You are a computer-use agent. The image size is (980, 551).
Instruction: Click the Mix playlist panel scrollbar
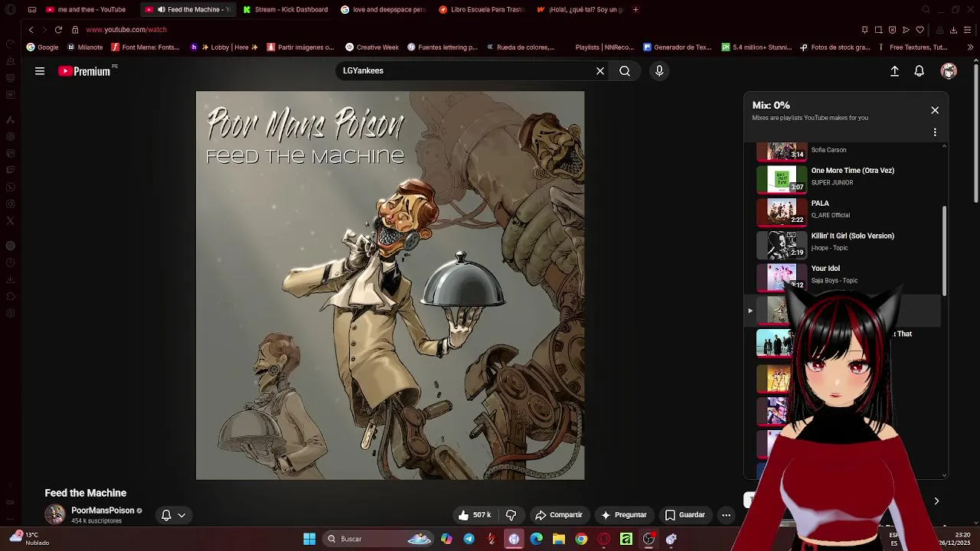(x=944, y=251)
